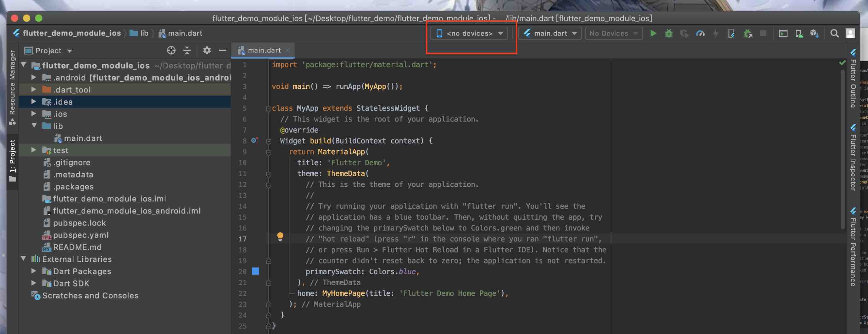Expand the .android folder in tree

(x=34, y=77)
